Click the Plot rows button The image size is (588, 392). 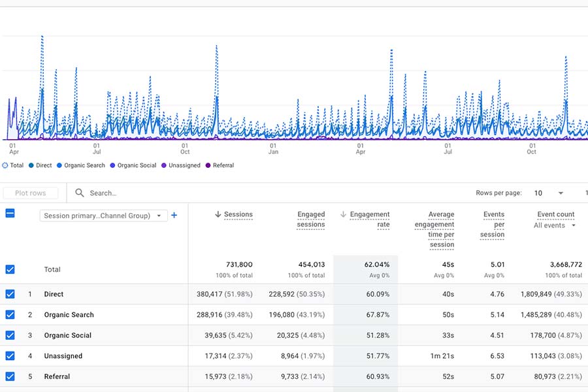tap(32, 193)
